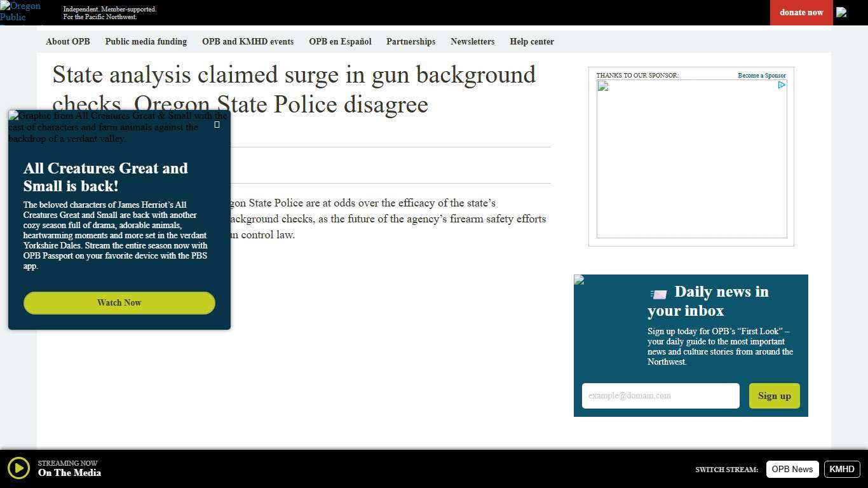Image resolution: width=868 pixels, height=488 pixels.
Task: Click the Become a Sponsor link
Action: 761,75
